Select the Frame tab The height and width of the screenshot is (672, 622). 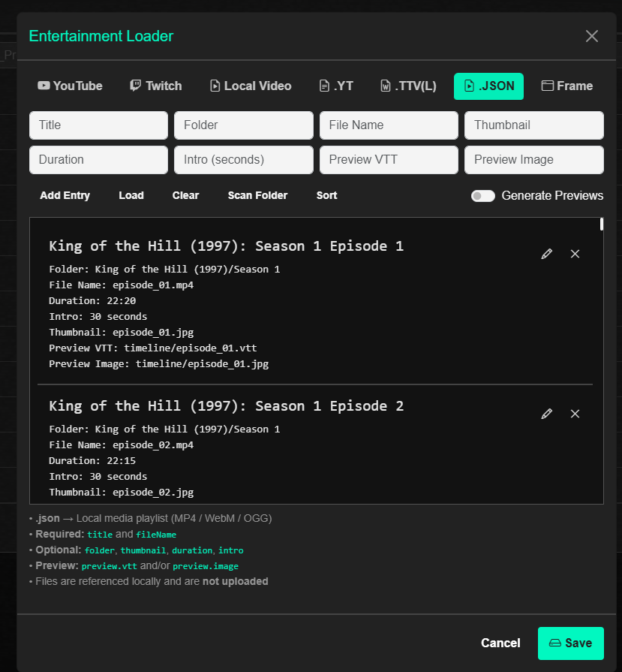[x=567, y=86]
